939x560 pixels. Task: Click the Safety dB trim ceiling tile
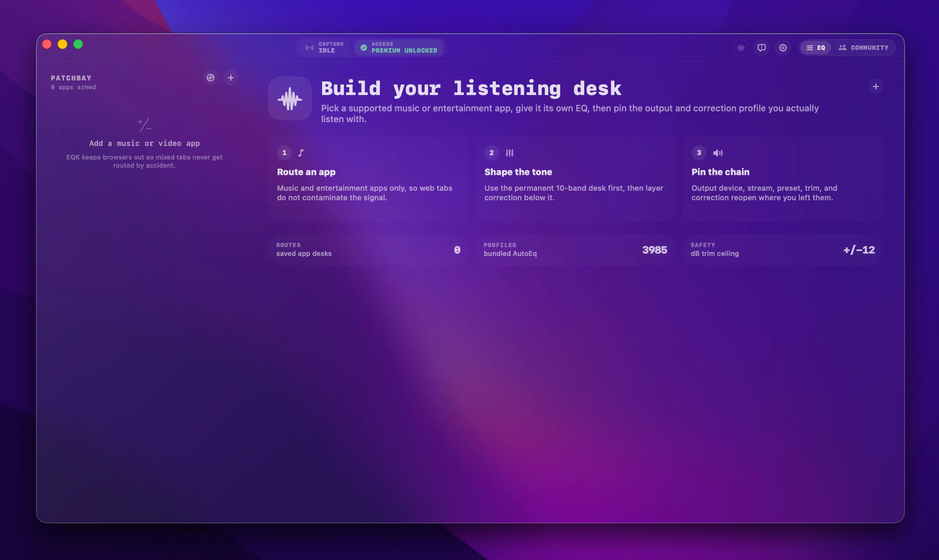pyautogui.click(x=783, y=250)
